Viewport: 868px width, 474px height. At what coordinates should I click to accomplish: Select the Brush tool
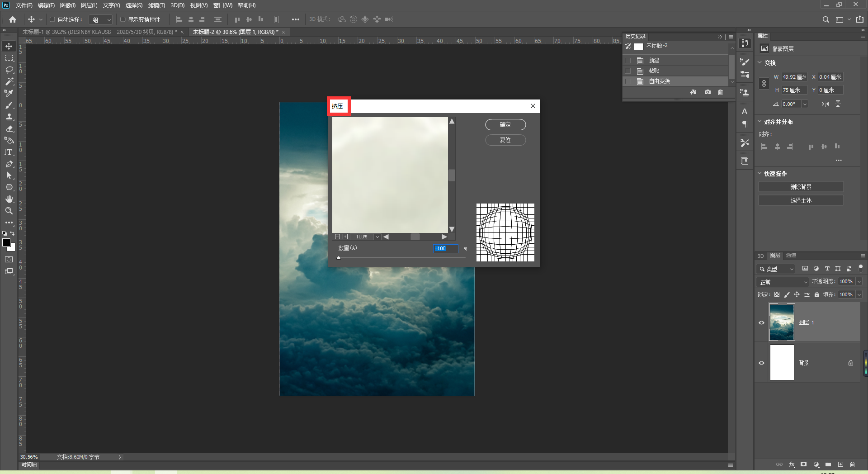[x=9, y=105]
